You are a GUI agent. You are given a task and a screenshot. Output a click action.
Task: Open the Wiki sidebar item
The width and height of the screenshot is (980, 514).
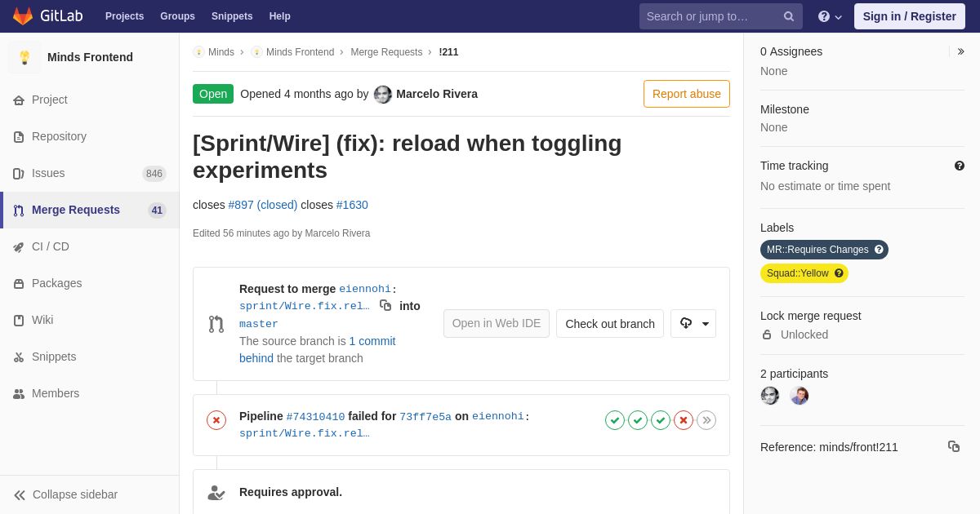point(90,320)
